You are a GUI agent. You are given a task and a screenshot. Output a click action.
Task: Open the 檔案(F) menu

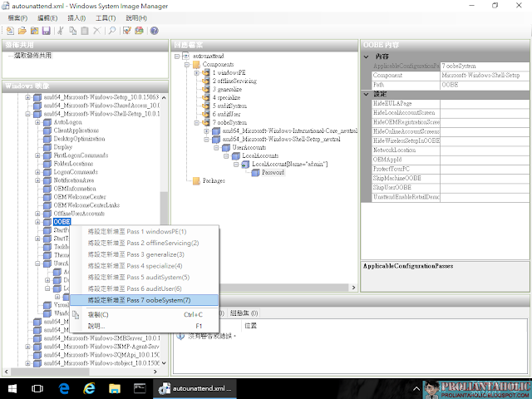(18, 18)
